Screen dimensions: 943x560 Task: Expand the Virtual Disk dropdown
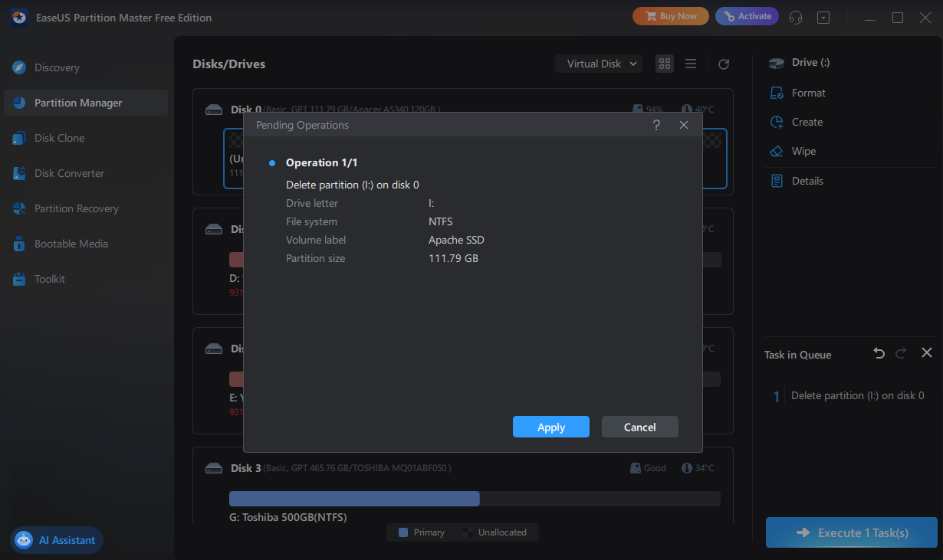(x=599, y=64)
